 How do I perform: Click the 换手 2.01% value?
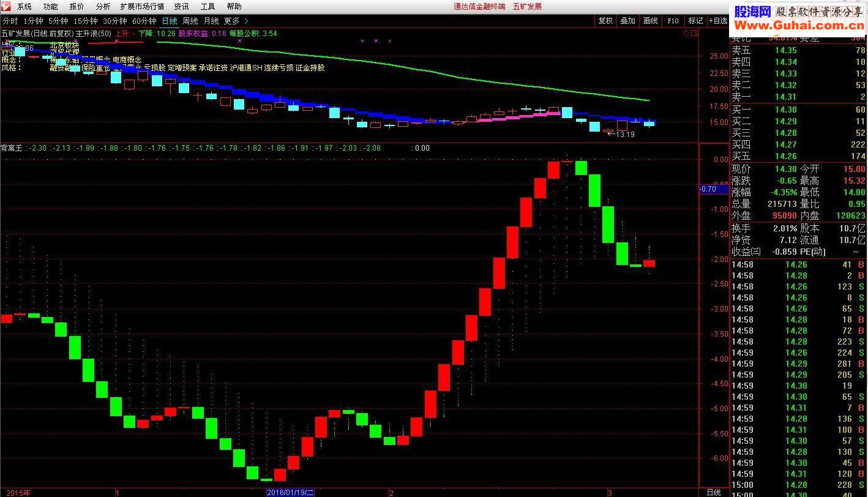tap(785, 228)
